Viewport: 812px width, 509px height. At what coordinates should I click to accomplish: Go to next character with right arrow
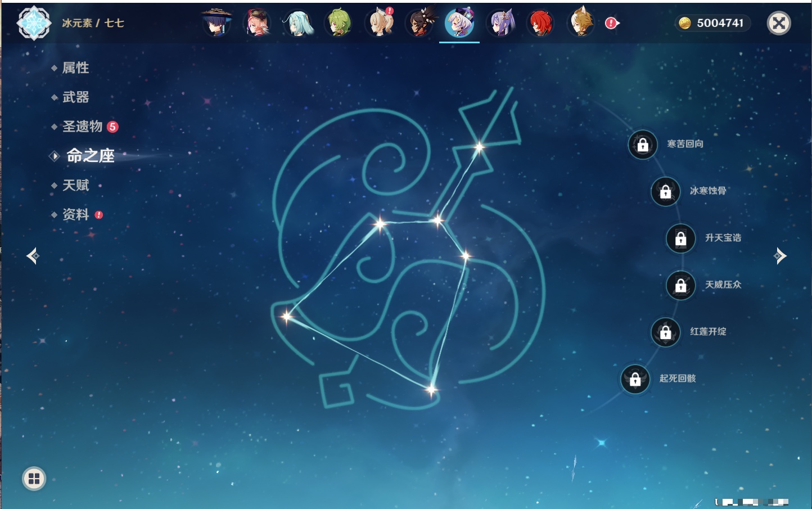tap(780, 256)
